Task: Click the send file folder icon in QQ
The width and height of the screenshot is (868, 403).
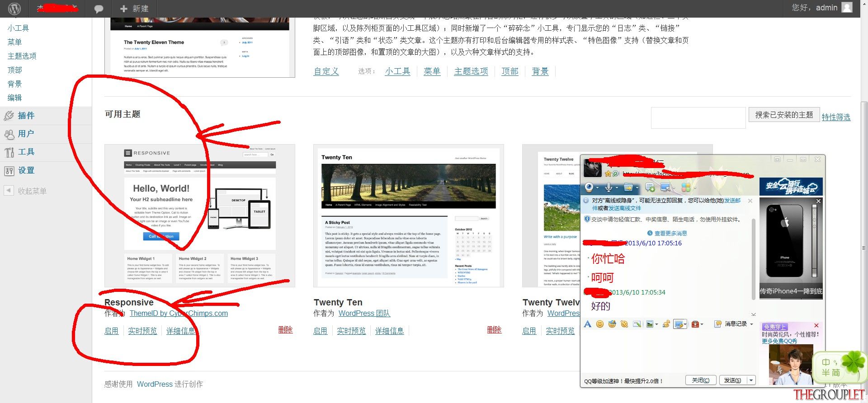Action: (628, 187)
